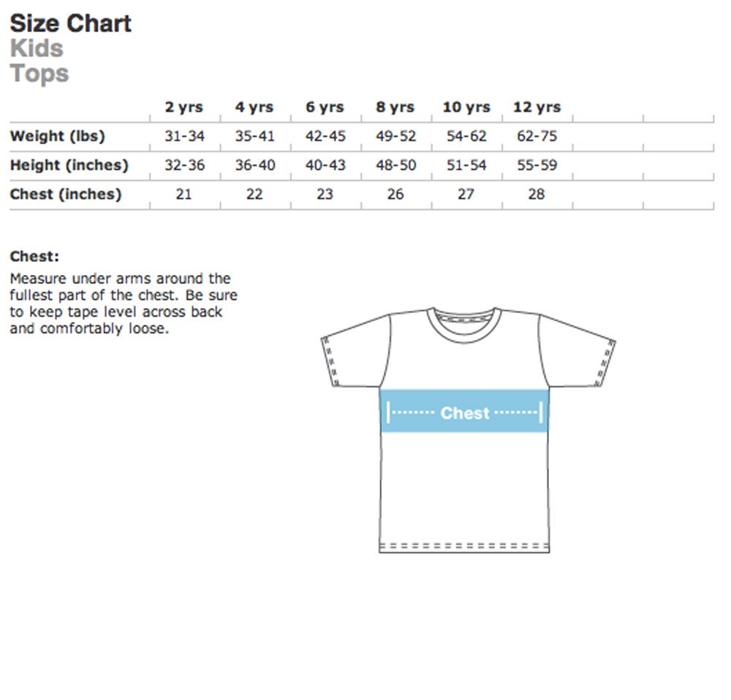Click the Height (inches) row label
The image size is (731, 700).
(x=69, y=165)
